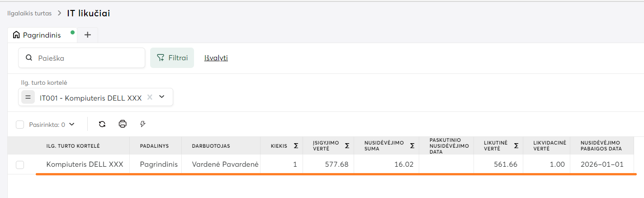Click the sum icon in the Įsigyjimo vertė column
Screen dimensions: 644x198
click(x=347, y=146)
